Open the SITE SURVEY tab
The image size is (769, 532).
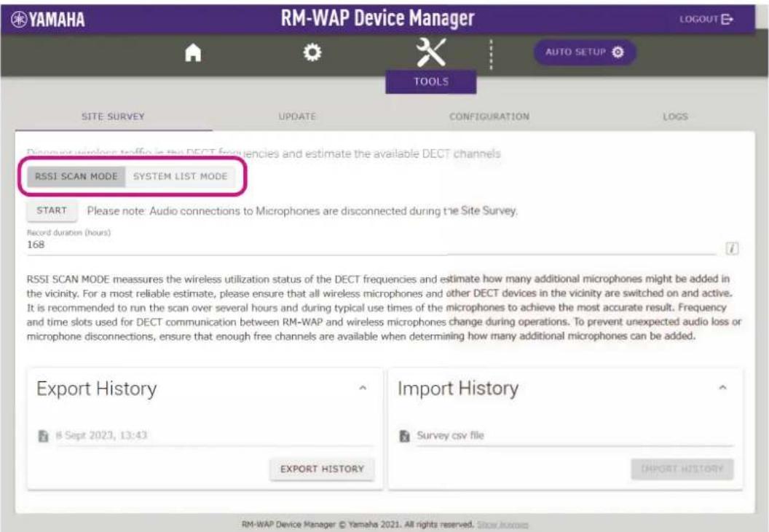click(114, 116)
